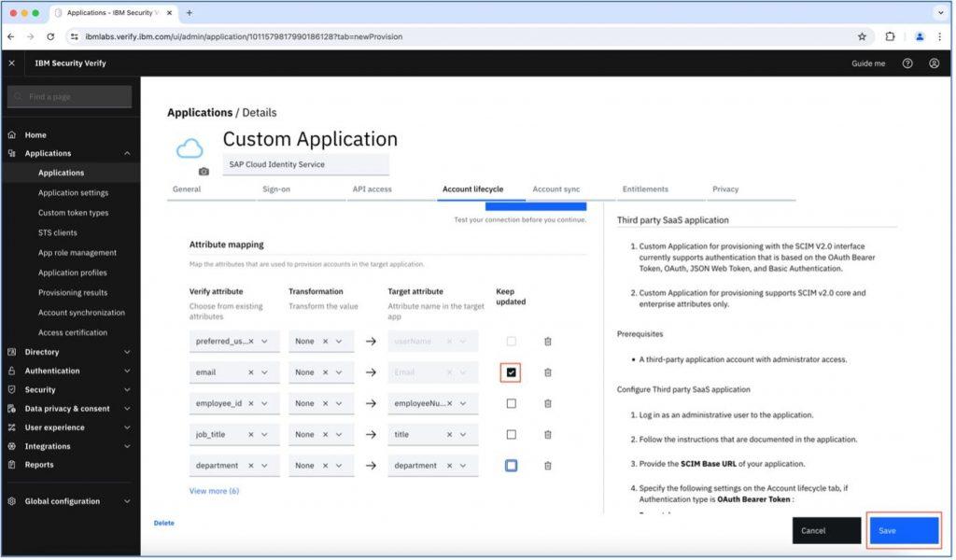The image size is (956, 560).
Task: Delete the email attribute mapping row
Action: [x=549, y=373]
